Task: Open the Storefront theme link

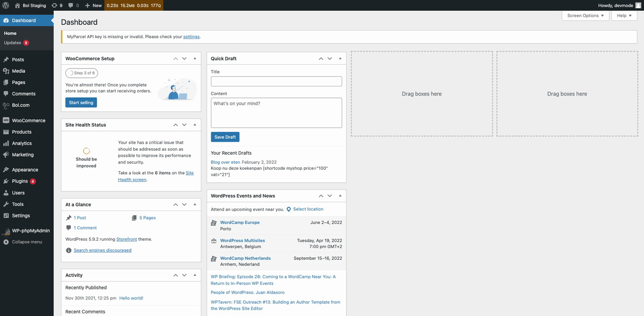Action: click(127, 239)
